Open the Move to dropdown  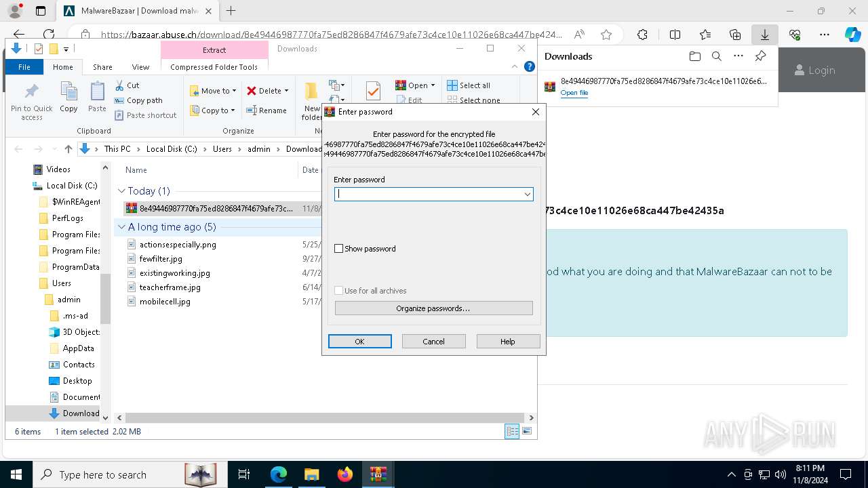pos(213,91)
